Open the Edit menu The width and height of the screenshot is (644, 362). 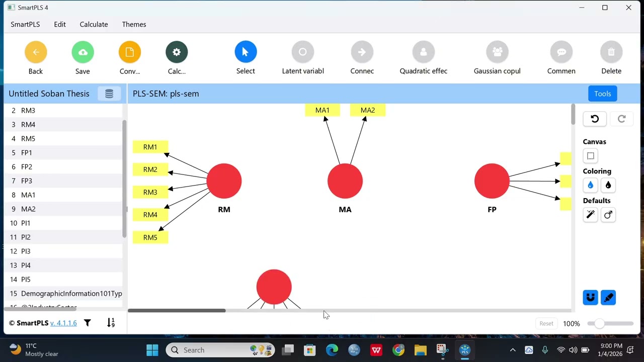coord(60,24)
